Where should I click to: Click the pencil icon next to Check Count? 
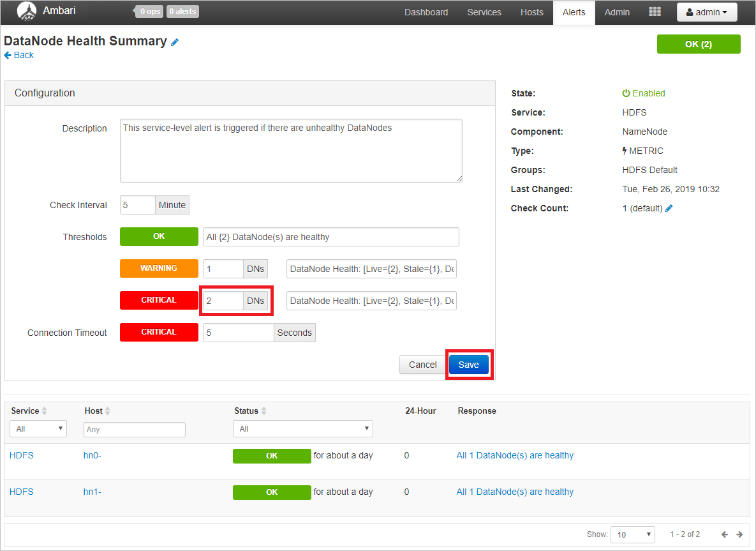click(x=669, y=208)
